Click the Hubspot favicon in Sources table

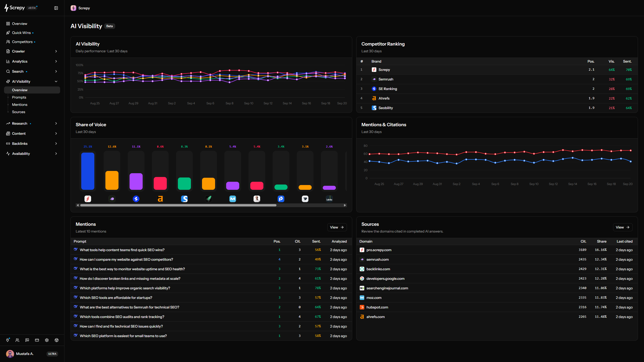click(362, 307)
